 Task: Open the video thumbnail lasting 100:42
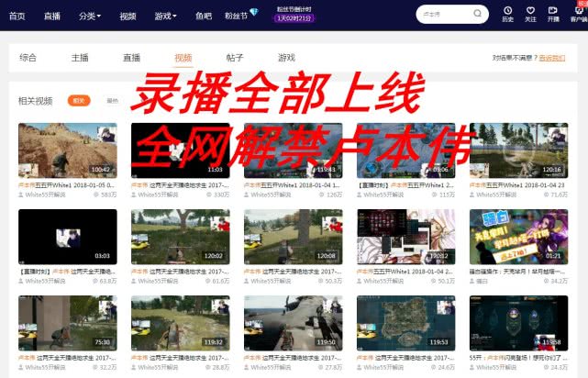pyautogui.click(x=68, y=150)
